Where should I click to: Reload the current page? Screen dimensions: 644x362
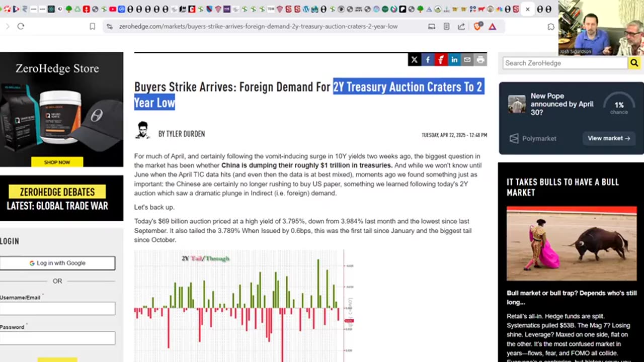point(21,26)
